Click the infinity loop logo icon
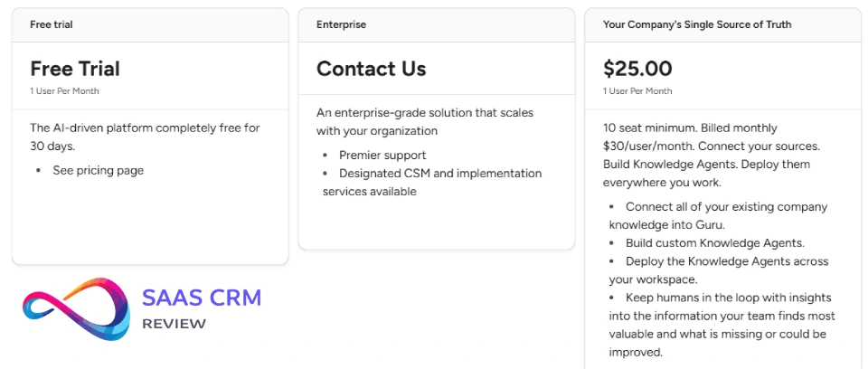This screenshot has width=868, height=369. (x=74, y=309)
